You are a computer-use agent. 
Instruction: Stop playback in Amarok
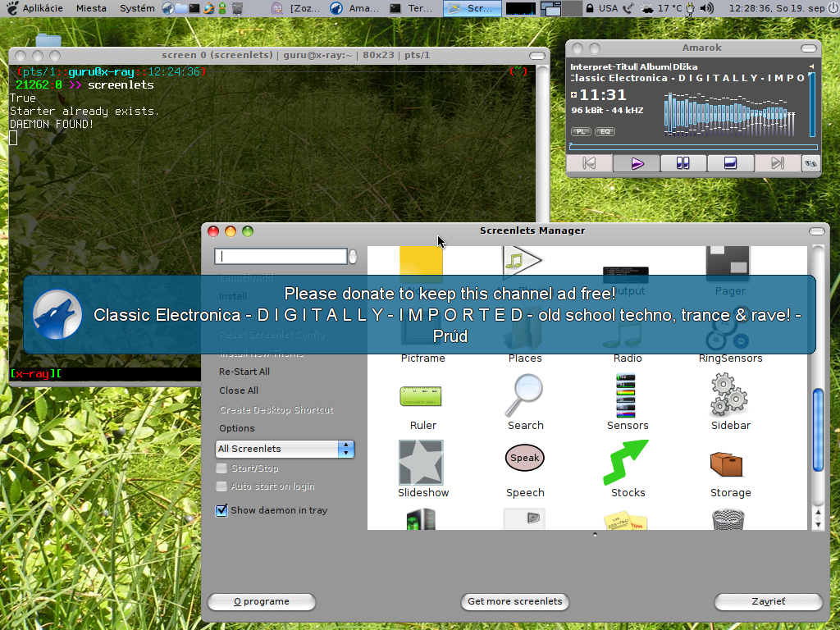click(730, 163)
